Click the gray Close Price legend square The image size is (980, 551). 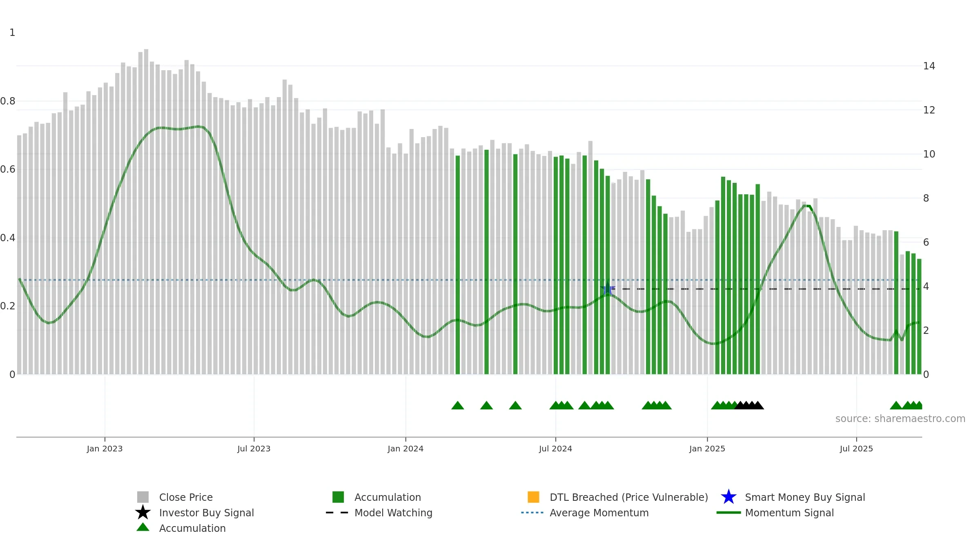tap(143, 497)
